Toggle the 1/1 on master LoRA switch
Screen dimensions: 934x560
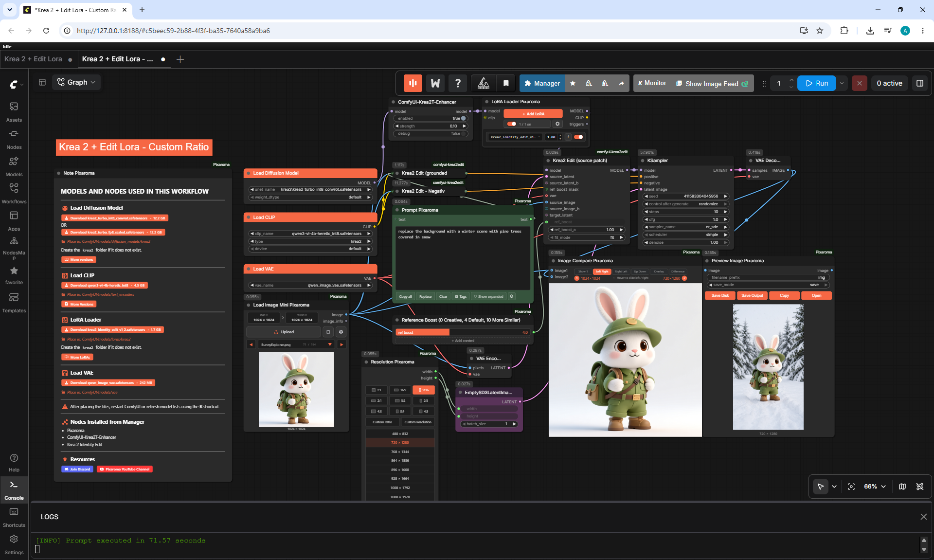pyautogui.click(x=511, y=124)
